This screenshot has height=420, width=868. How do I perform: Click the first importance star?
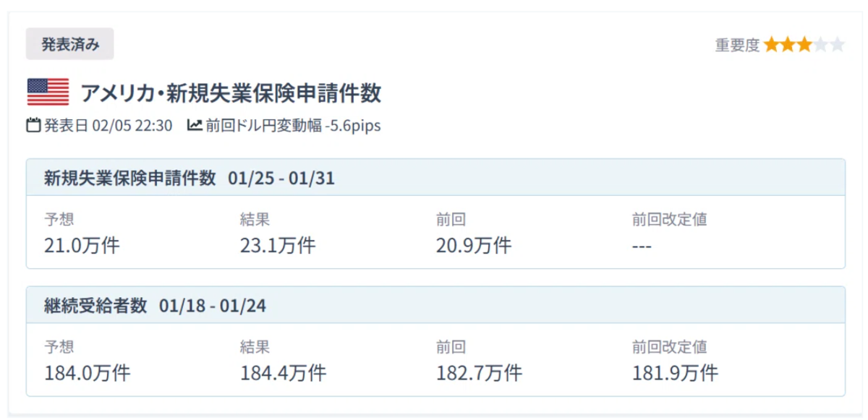point(771,45)
